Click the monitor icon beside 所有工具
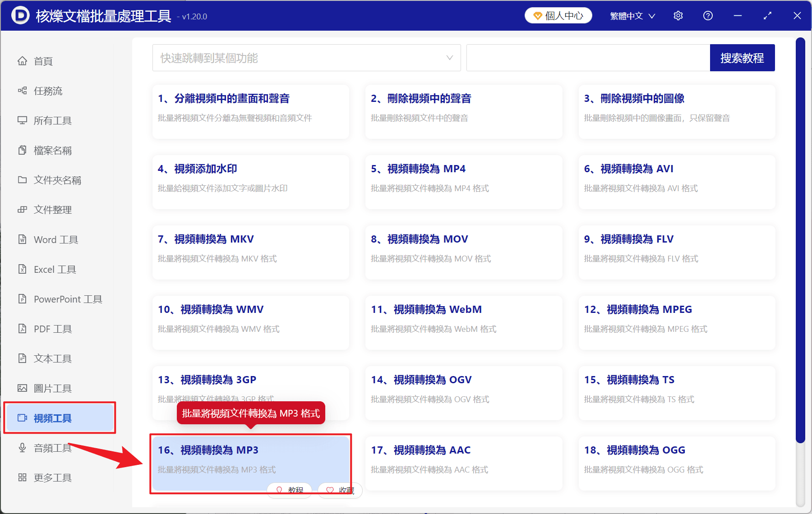This screenshot has width=812, height=514. [22, 120]
